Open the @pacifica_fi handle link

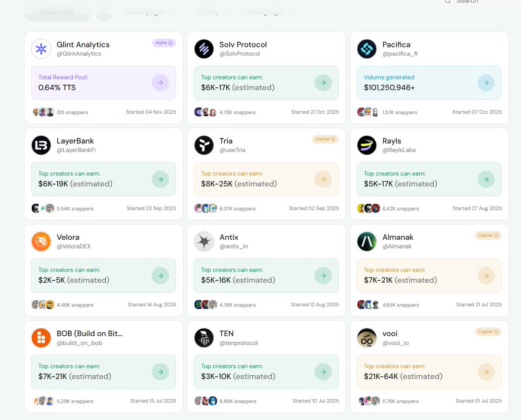[400, 54]
